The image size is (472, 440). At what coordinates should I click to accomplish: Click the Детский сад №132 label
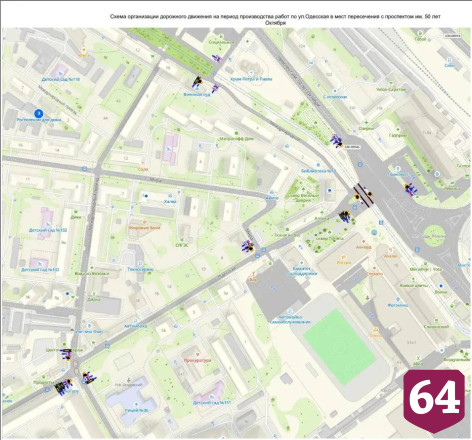[x=48, y=230]
